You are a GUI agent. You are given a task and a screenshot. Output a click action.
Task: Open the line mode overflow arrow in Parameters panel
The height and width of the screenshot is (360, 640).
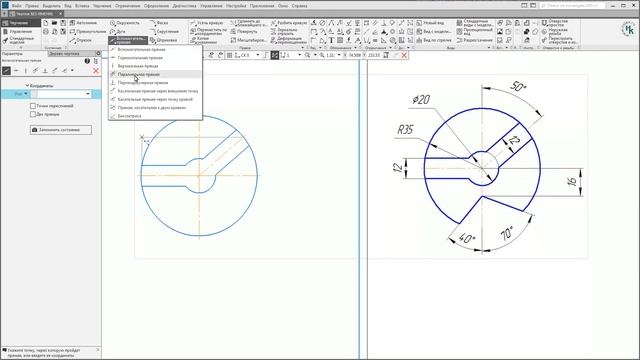[72, 71]
